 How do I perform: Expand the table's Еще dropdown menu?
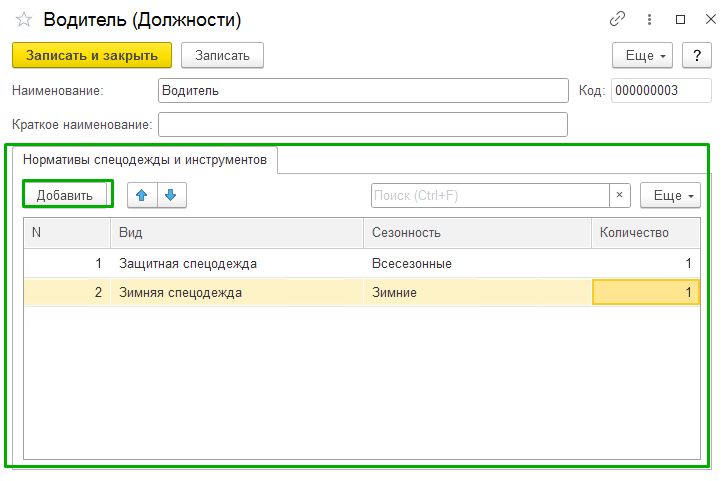click(x=670, y=195)
